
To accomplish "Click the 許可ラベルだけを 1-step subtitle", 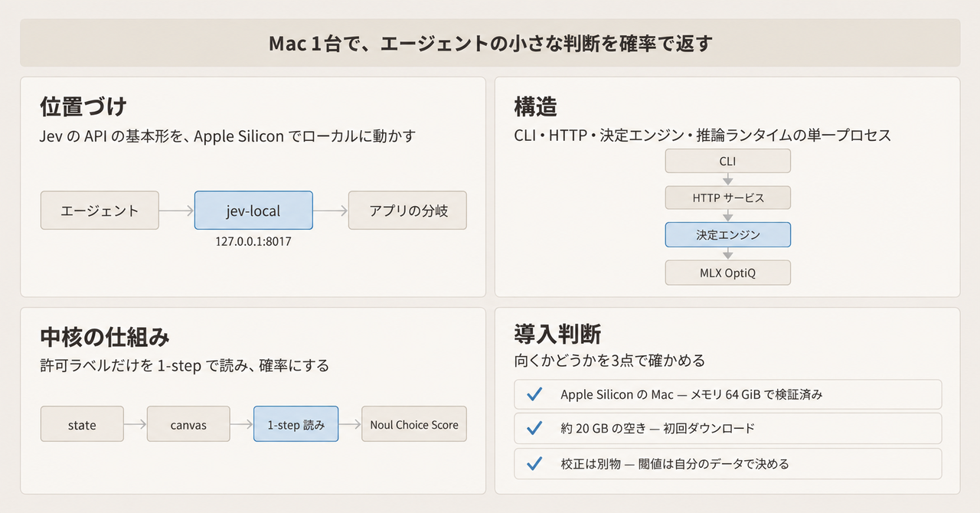I will (184, 365).
